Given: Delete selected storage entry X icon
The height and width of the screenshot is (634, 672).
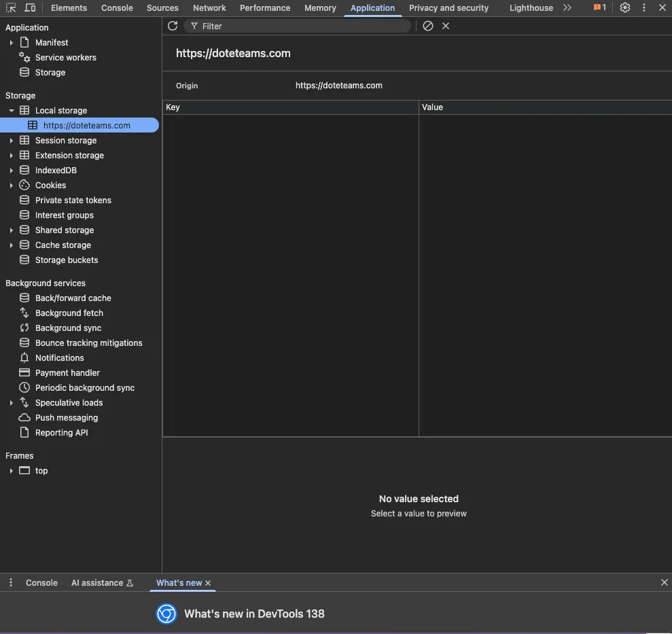Looking at the screenshot, I should click(x=446, y=26).
